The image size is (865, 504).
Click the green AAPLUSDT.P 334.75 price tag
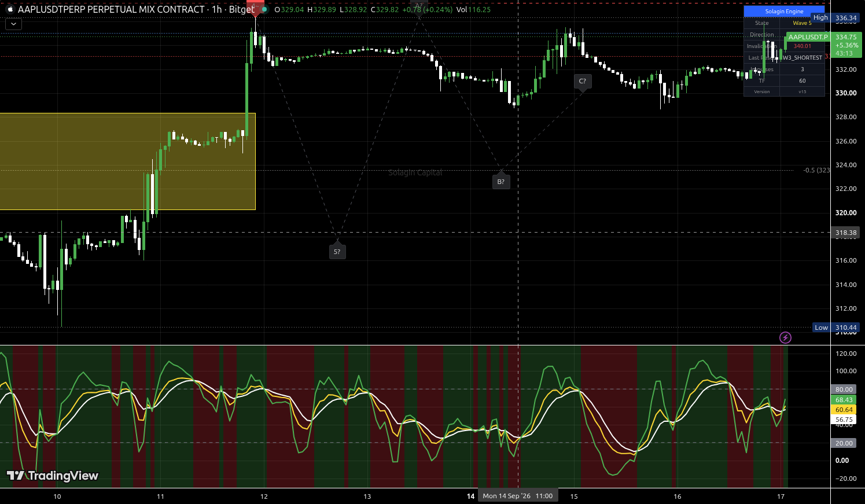click(823, 45)
